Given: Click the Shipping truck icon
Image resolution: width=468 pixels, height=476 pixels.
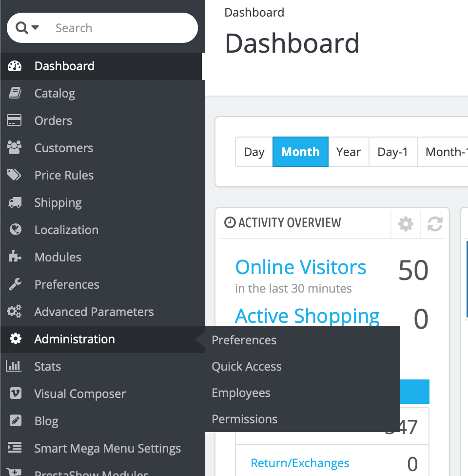Looking at the screenshot, I should [15, 202].
